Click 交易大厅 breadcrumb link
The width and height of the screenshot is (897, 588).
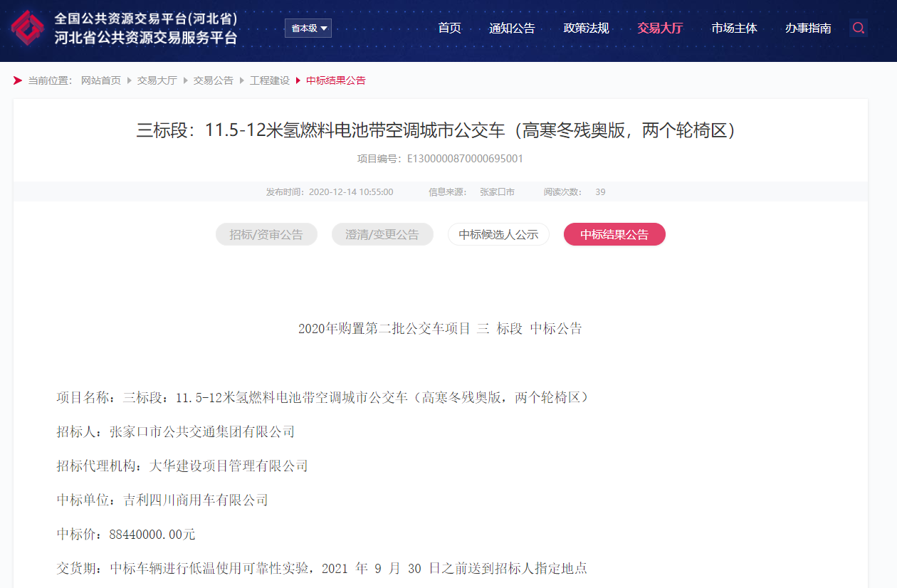pyautogui.click(x=157, y=80)
